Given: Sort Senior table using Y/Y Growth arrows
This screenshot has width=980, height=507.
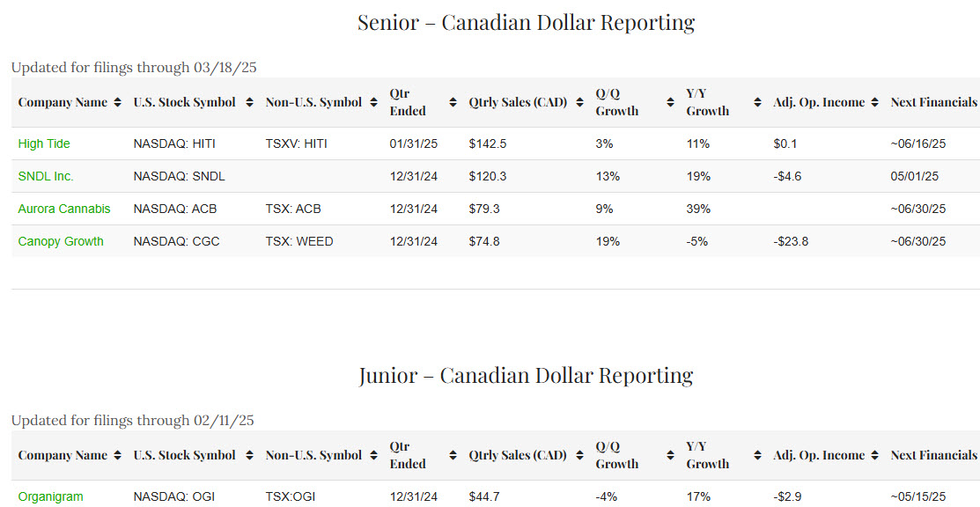Looking at the screenshot, I should click(x=757, y=102).
